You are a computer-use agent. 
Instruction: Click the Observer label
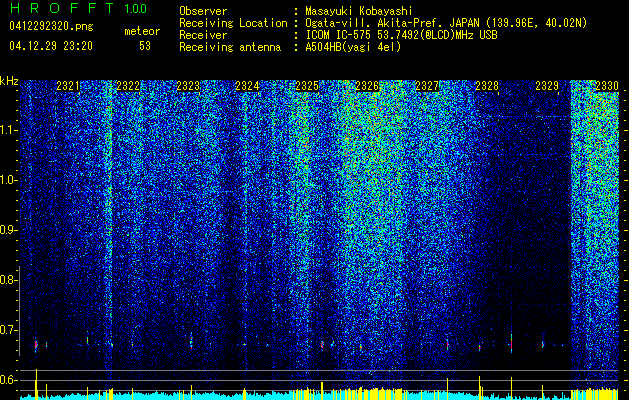(203, 11)
